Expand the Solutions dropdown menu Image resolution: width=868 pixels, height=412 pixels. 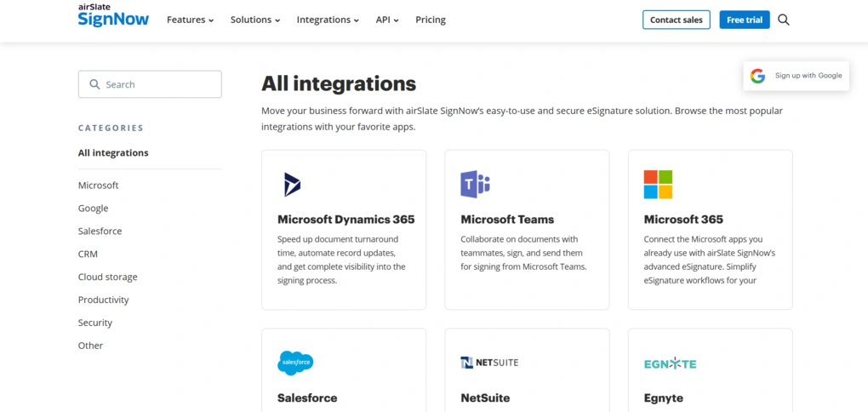[255, 20]
